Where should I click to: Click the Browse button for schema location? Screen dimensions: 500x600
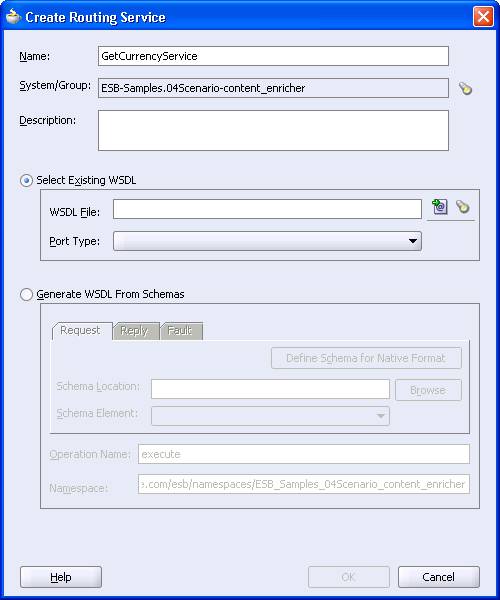point(428,390)
